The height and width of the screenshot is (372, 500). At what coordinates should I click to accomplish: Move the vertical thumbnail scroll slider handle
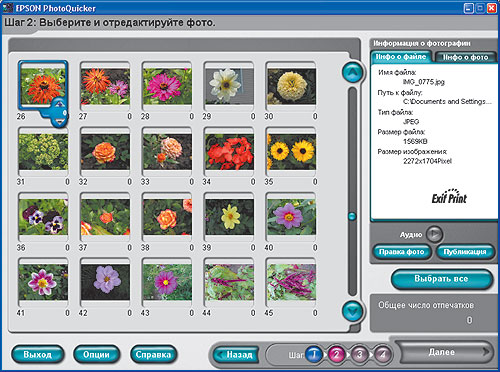(x=352, y=216)
